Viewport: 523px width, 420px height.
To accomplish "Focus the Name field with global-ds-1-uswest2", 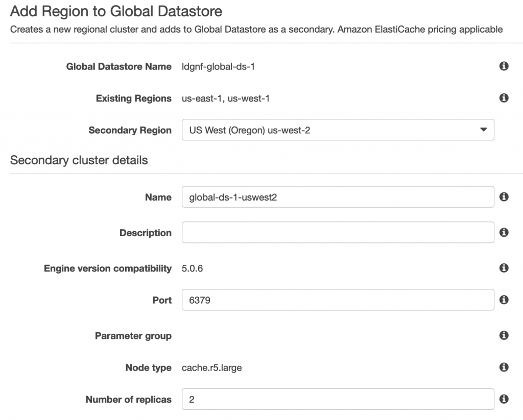I will pos(338,196).
